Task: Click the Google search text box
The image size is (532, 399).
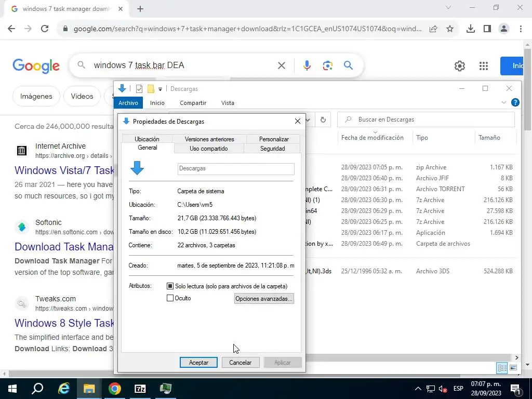Action: [183, 65]
